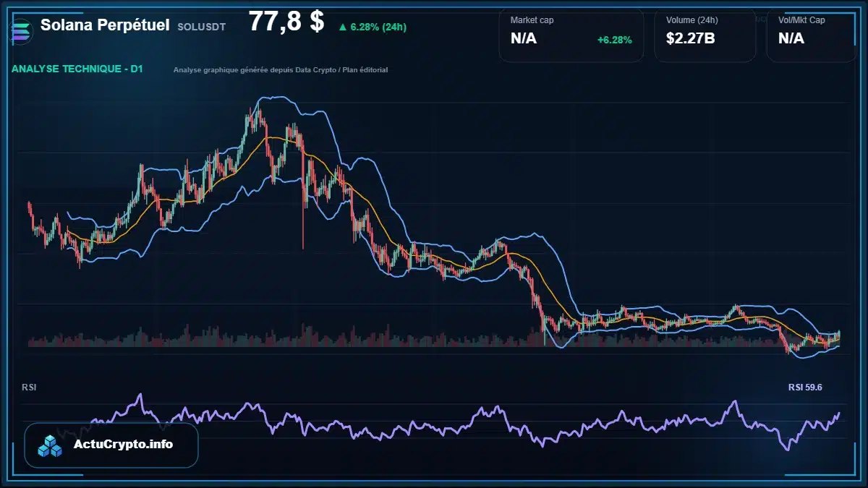This screenshot has width=868, height=488.
Task: Click the 6.28% (24h) change text
Action: tap(378, 27)
